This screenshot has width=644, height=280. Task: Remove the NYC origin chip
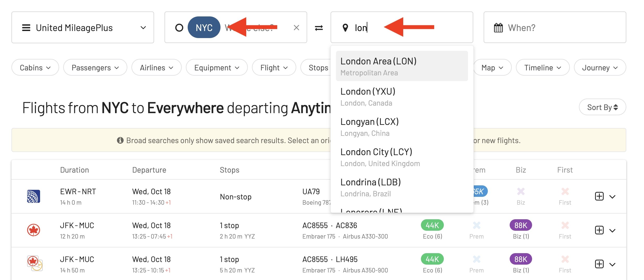click(x=204, y=27)
